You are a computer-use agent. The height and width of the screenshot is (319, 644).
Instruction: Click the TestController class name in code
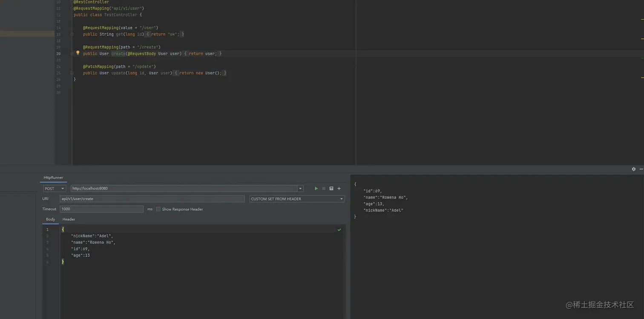[x=121, y=15]
